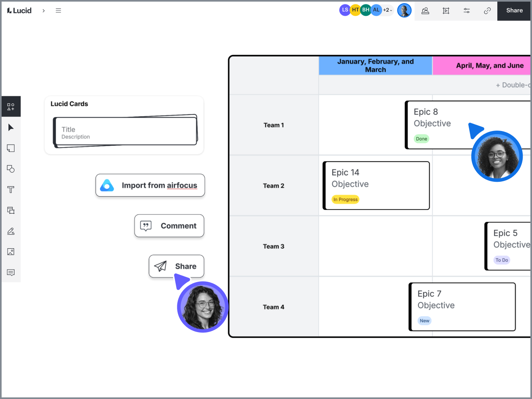Open the facilitator person icon
This screenshot has height=399, width=532.
(x=425, y=11)
